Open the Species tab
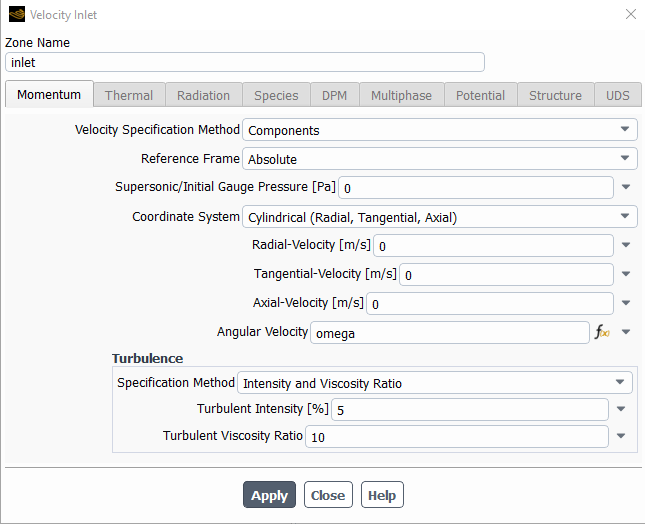645x524 pixels. tap(276, 95)
